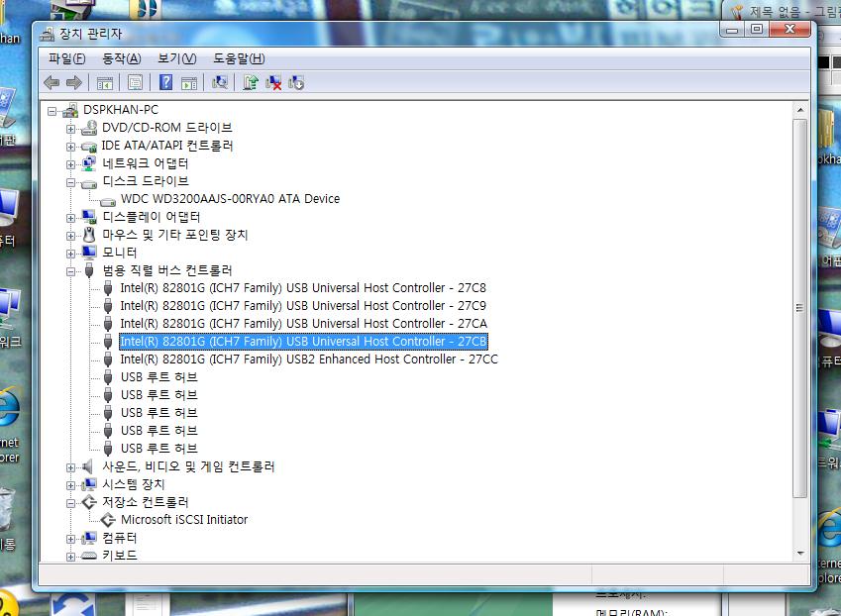Select the DSPKHAN-PC computer root icon
Screen dimensions: 841x616
coord(70,110)
